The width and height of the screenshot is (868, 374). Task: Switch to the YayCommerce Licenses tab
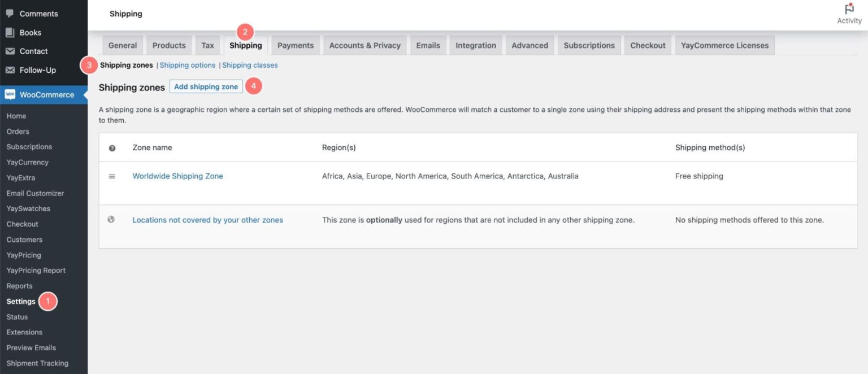point(724,45)
